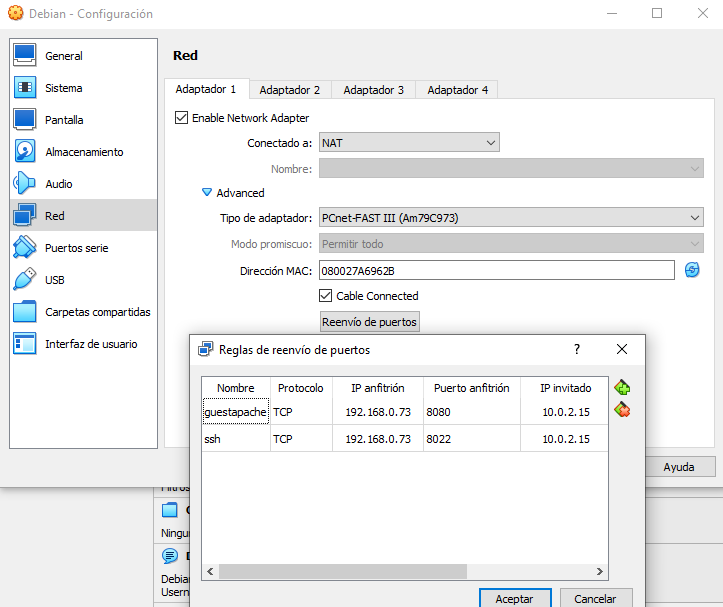Screen dimensions: 723x607
Task: Click the help question mark in rules dialog
Action: tap(577, 349)
